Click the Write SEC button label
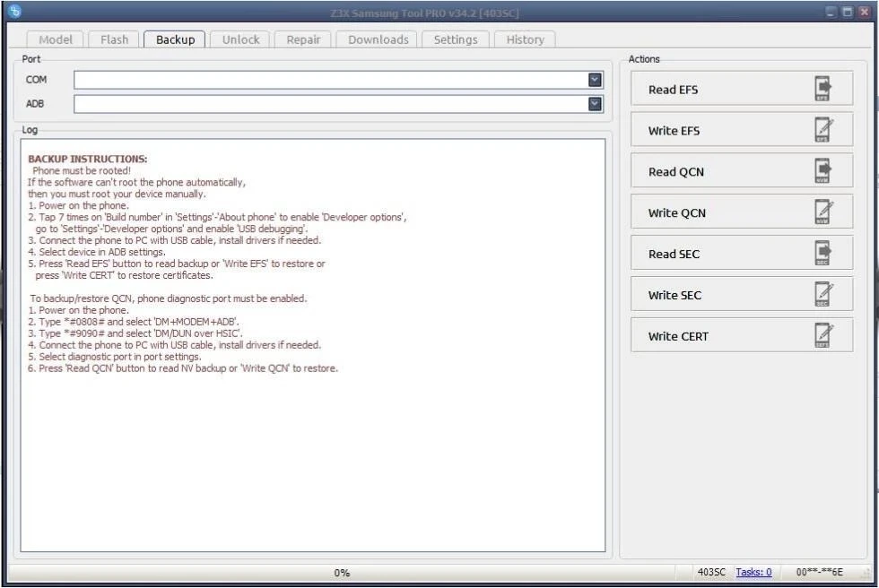The image size is (879, 588). click(674, 295)
